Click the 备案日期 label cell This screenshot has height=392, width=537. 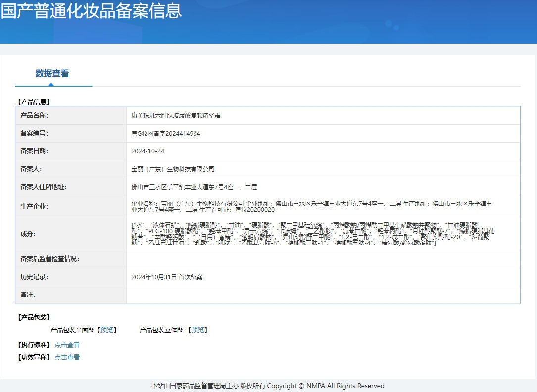(x=71, y=151)
